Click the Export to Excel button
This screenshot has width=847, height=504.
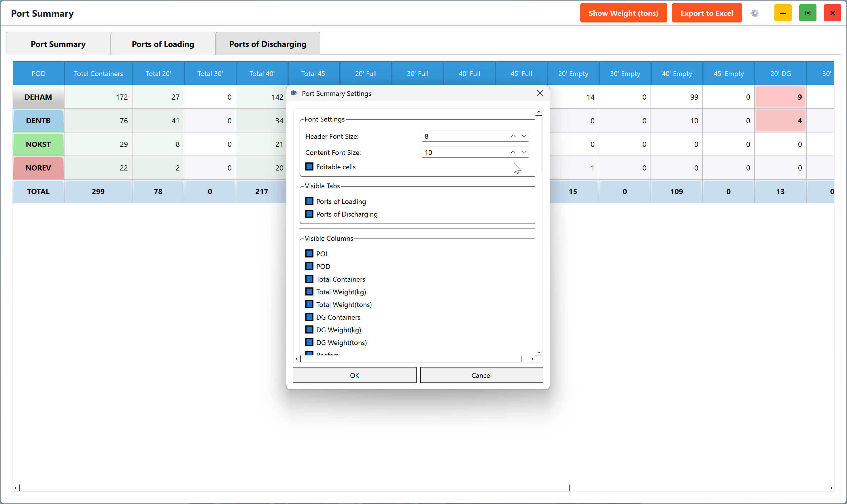[x=707, y=13]
